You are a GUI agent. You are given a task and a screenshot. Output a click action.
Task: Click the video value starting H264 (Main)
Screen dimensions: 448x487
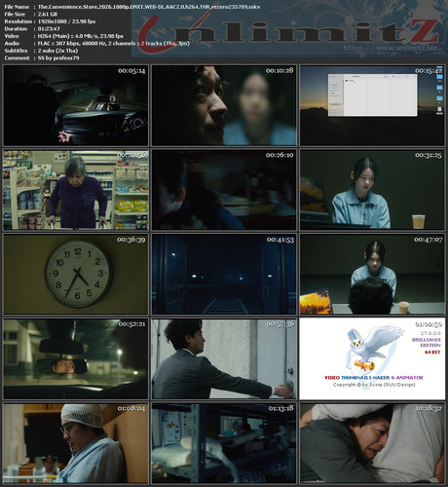point(81,36)
